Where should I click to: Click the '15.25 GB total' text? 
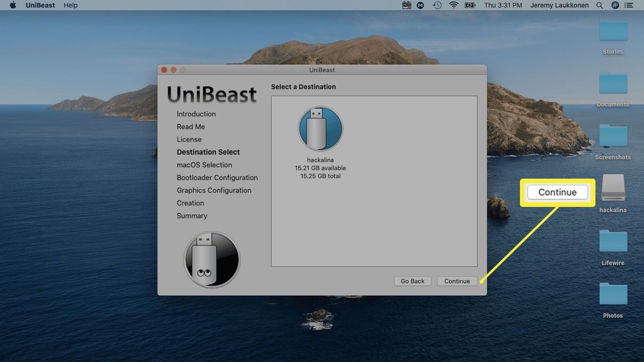tap(321, 176)
